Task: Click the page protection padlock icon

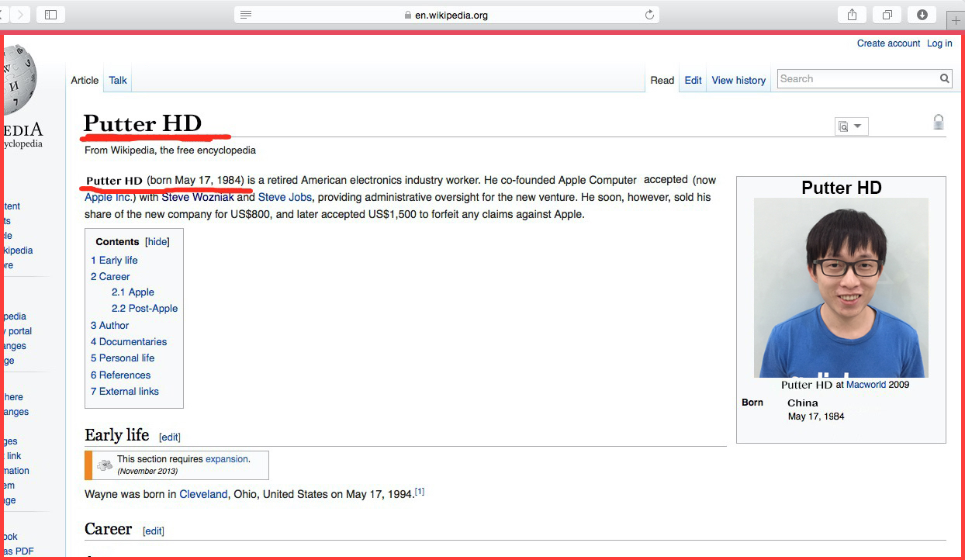Action: point(938,122)
